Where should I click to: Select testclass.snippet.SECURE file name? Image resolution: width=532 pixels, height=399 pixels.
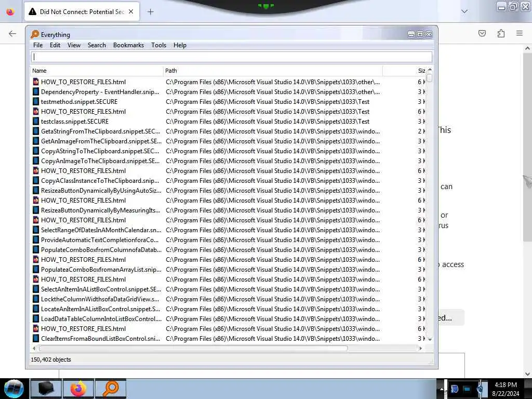pos(75,121)
